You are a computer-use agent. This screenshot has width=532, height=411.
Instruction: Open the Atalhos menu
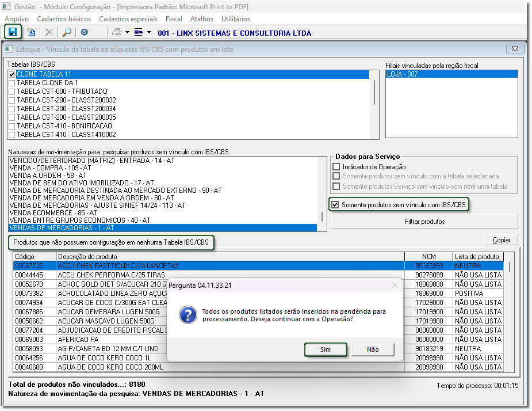[x=202, y=19]
